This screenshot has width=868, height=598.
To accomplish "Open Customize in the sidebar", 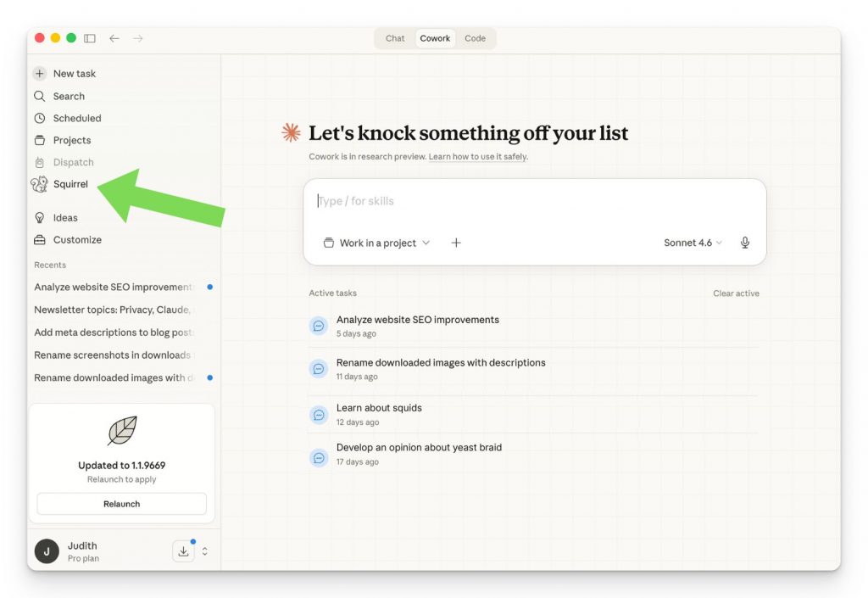I will 76,240.
